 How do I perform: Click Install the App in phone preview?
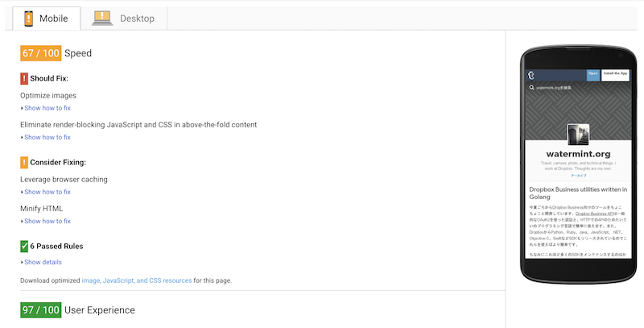(616, 74)
